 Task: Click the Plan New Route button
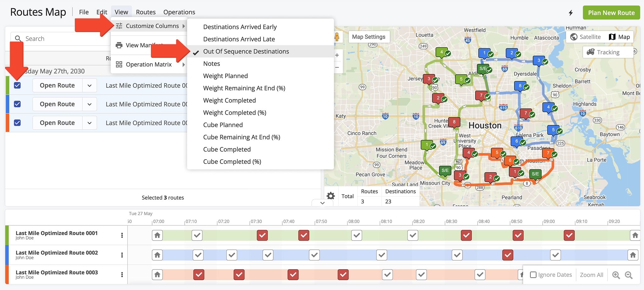point(611,13)
